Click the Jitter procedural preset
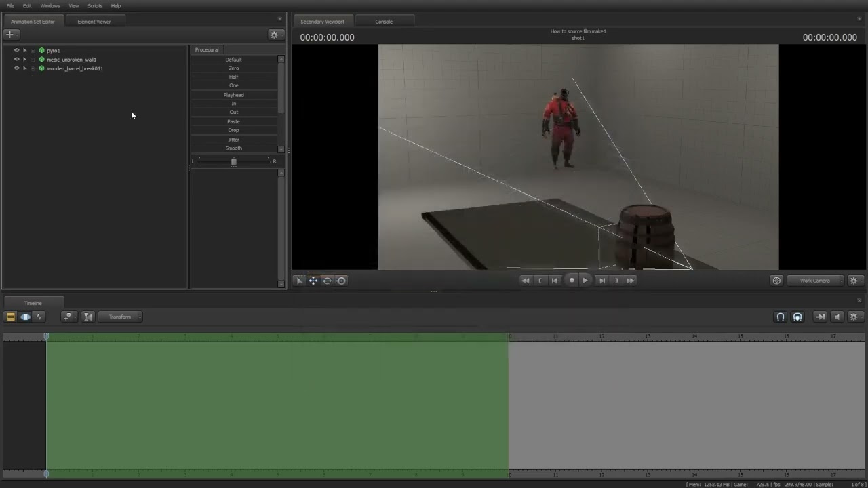 234,140
